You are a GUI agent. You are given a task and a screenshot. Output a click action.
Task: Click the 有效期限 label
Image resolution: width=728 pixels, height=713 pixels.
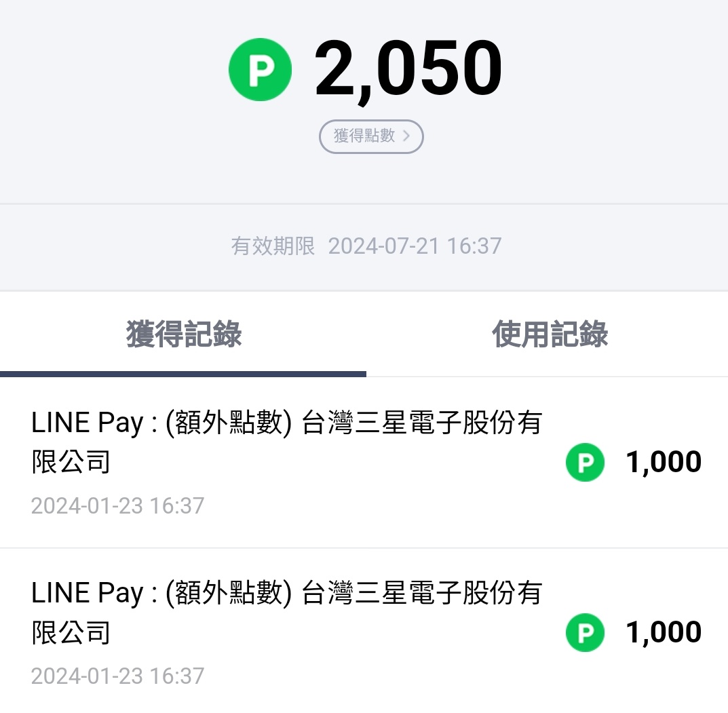coord(273,246)
